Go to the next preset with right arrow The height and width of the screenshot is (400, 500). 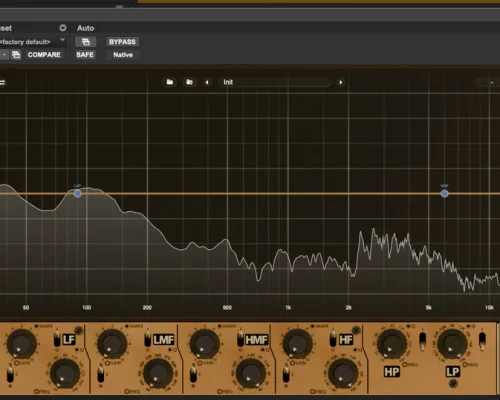pos(341,82)
